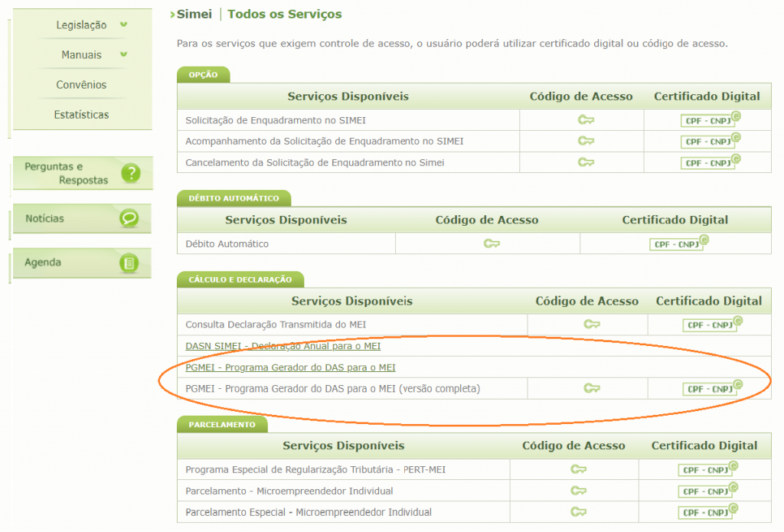
Task: Click key icon for Programa Especial PERT-MEI
Action: point(579,469)
